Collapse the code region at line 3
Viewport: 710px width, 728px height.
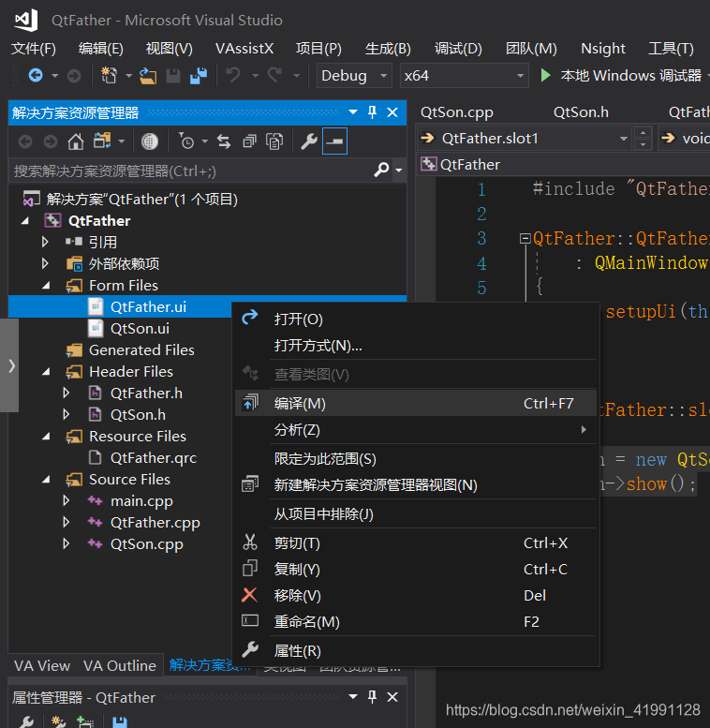pos(525,239)
